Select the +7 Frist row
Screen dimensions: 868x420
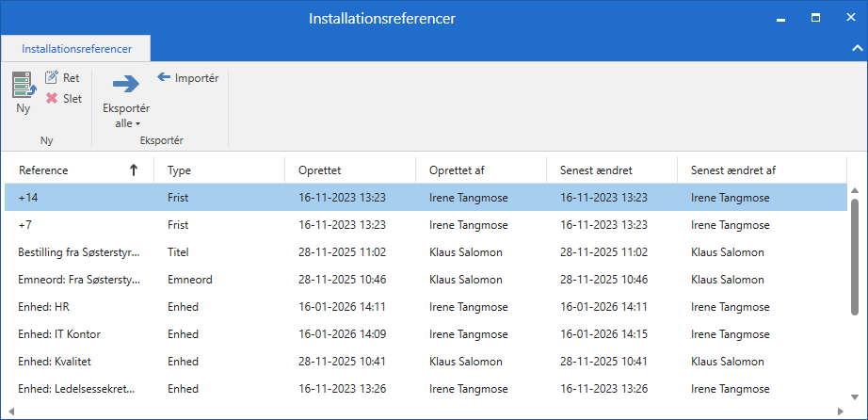tap(424, 225)
